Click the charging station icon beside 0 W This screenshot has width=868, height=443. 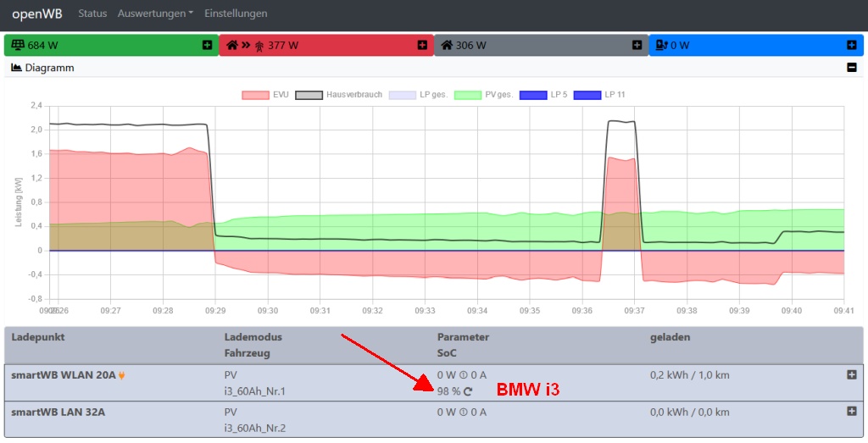point(661,45)
